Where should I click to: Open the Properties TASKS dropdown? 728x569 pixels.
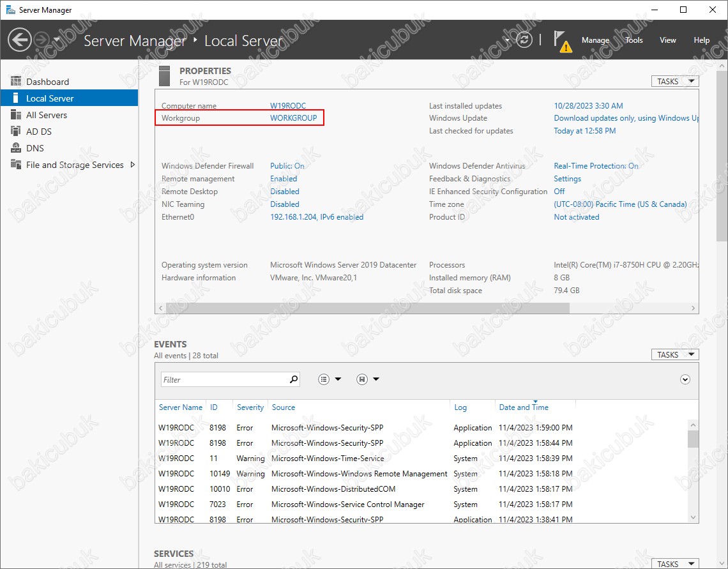coord(675,81)
